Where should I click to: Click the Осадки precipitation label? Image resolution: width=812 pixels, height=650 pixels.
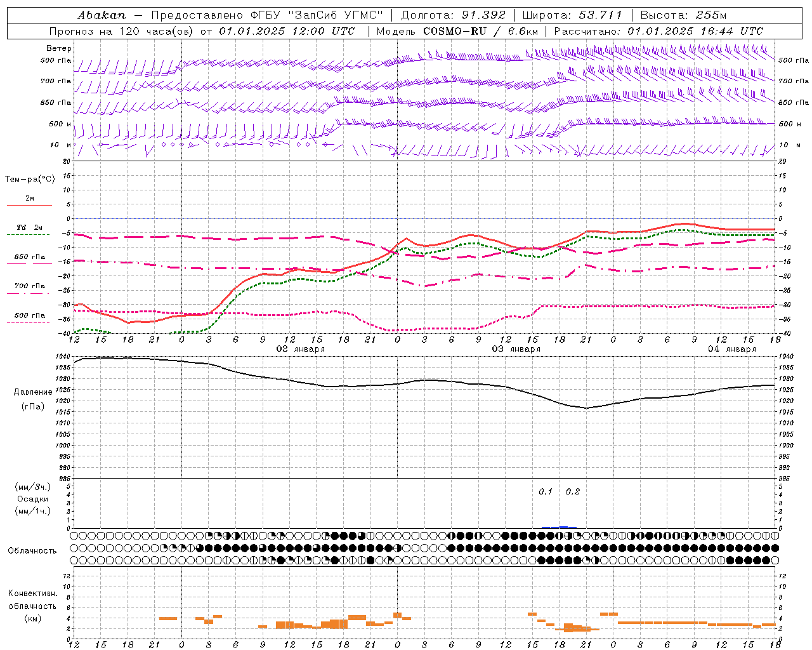tap(33, 499)
